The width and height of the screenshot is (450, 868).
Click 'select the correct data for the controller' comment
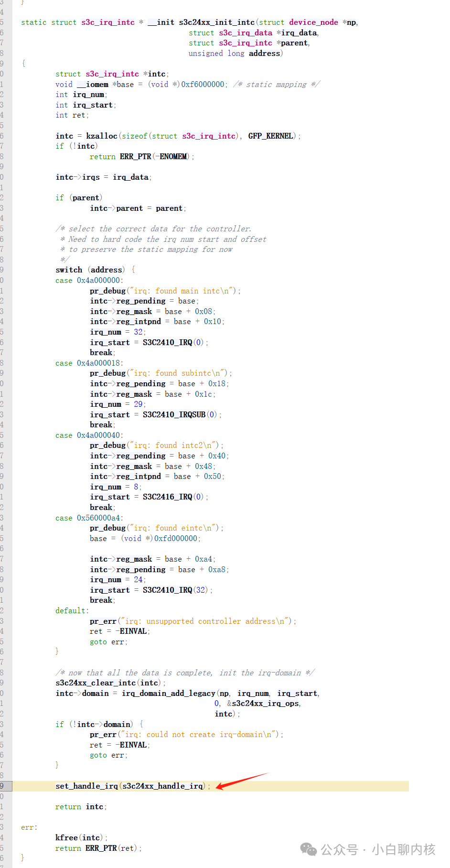[153, 229]
